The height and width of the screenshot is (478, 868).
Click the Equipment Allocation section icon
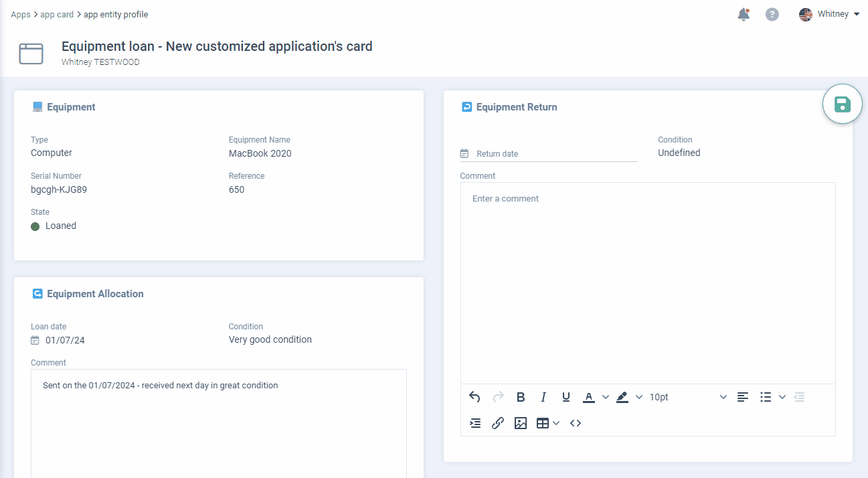(x=37, y=294)
